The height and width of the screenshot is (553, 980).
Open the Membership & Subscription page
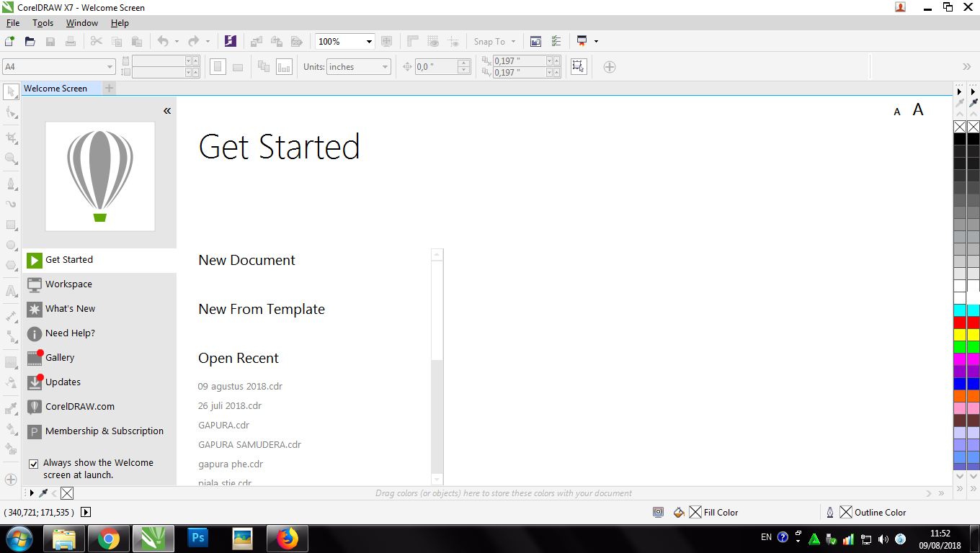click(x=99, y=431)
